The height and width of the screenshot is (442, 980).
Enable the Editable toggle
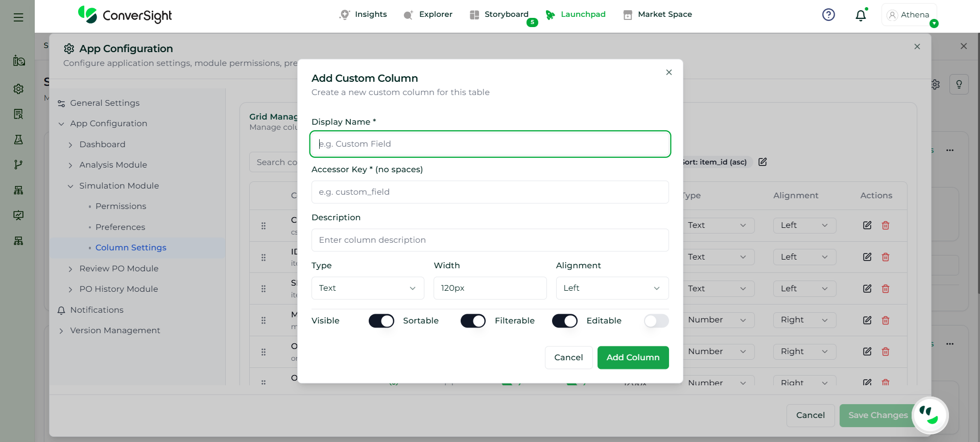[x=656, y=321]
